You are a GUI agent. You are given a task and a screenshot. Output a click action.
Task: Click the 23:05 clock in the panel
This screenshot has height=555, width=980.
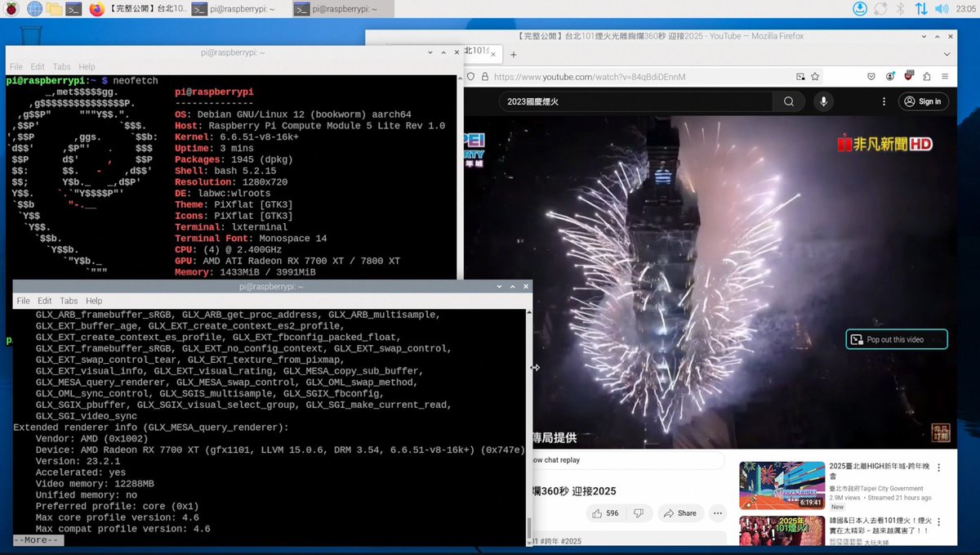click(x=964, y=9)
